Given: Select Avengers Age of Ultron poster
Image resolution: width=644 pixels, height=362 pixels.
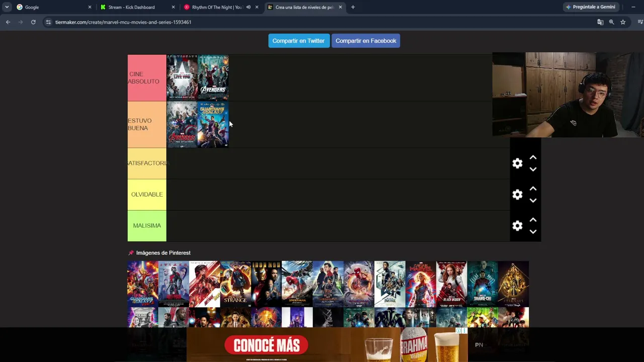Looking at the screenshot, I should coord(182,124).
